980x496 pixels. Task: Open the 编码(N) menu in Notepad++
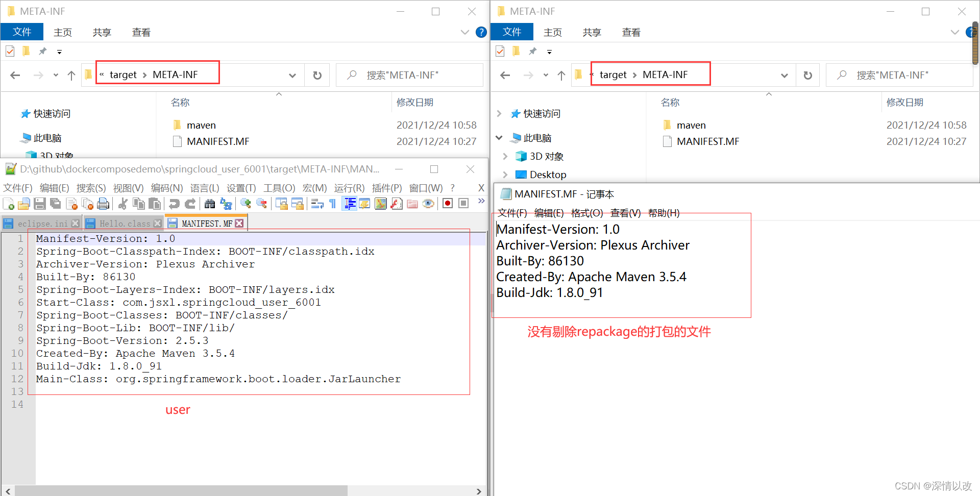tap(167, 188)
